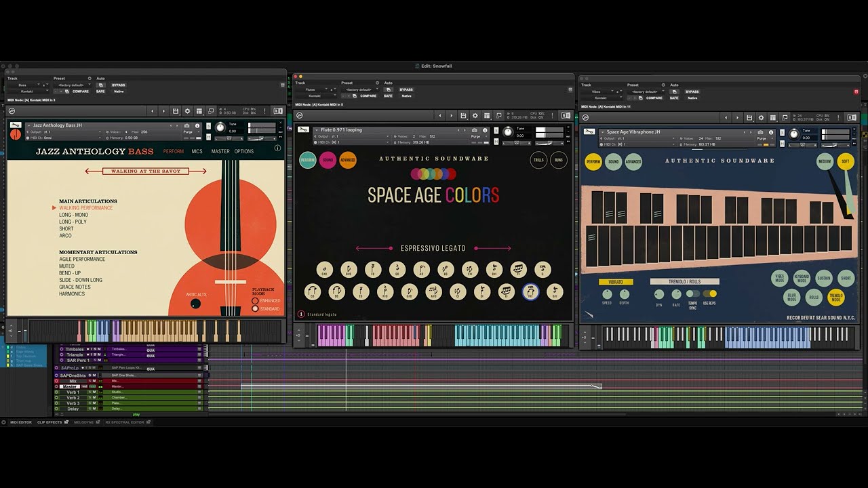Adjust the Tune knob in Jazz Anthology Bass
The height and width of the screenshot is (488, 868).
click(x=220, y=127)
